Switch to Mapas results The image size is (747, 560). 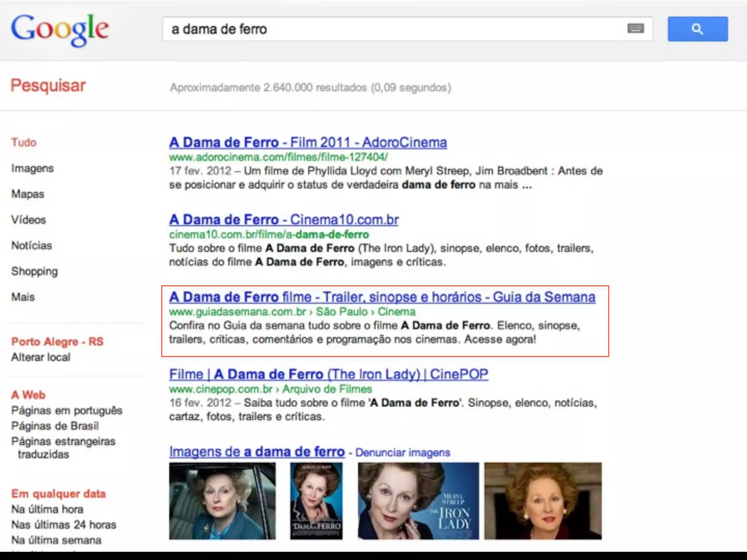pos(28,194)
